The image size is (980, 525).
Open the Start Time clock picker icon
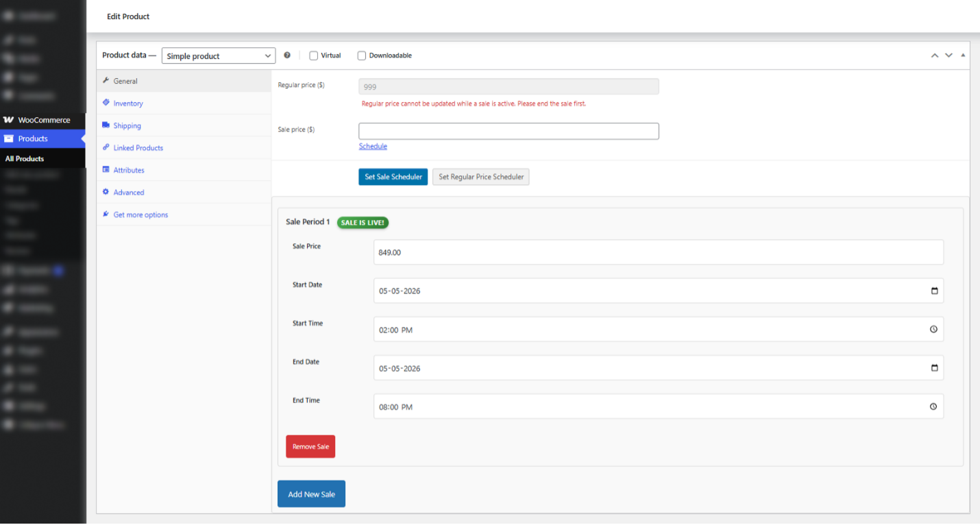(933, 330)
